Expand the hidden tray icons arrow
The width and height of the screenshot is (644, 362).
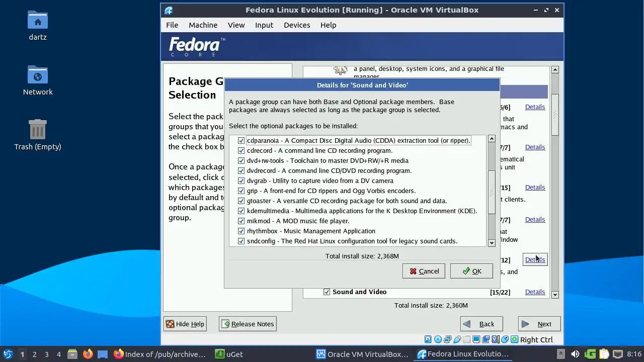tap(561, 354)
